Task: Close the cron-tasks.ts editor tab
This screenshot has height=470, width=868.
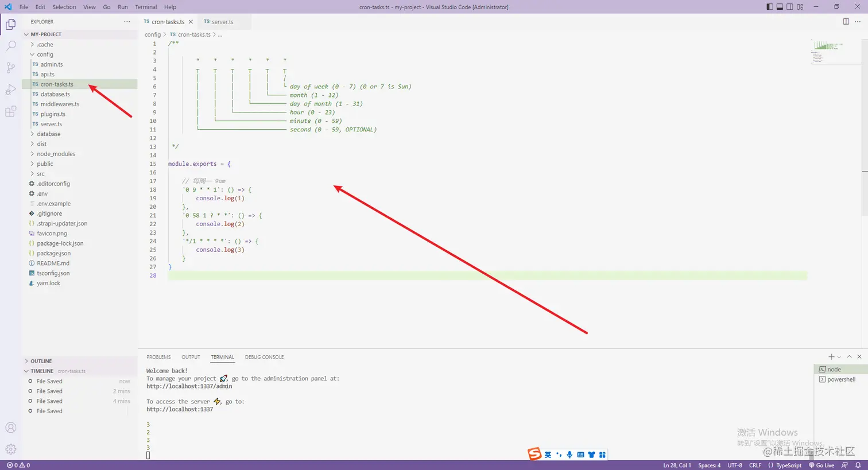Action: point(191,22)
